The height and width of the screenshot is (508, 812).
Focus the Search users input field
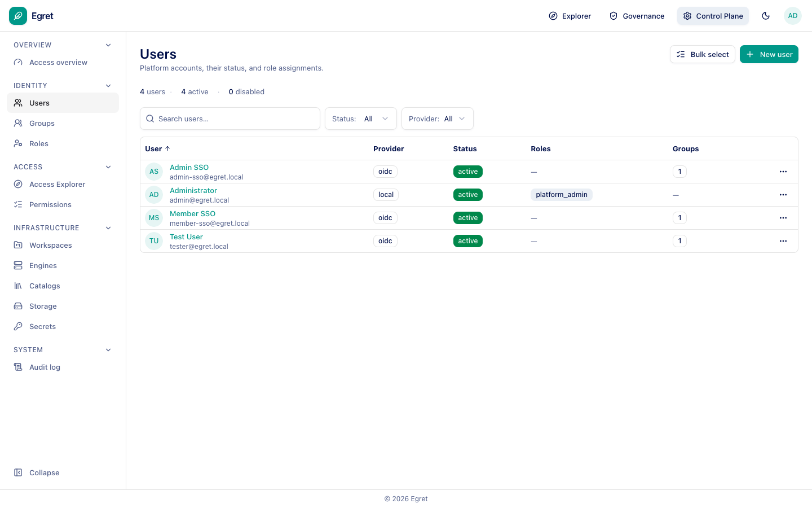coord(230,119)
